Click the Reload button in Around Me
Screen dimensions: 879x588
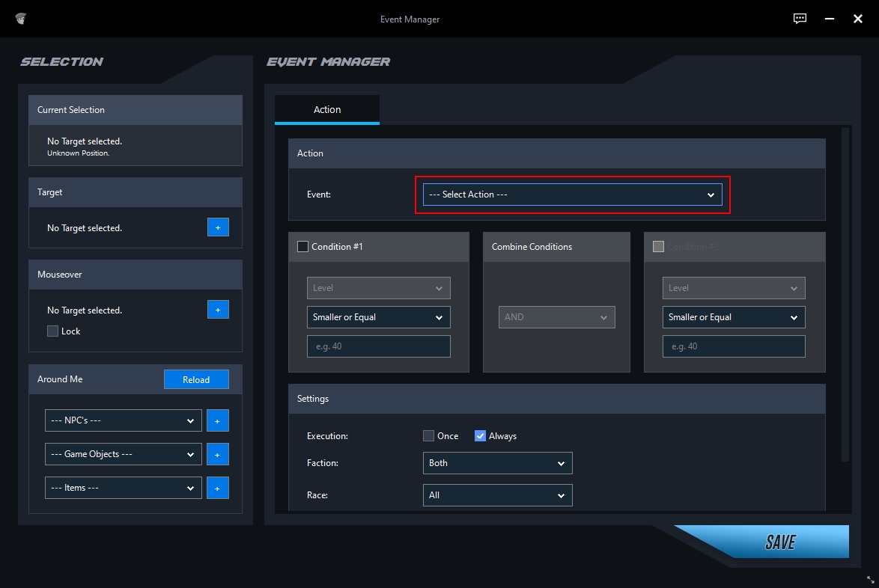pyautogui.click(x=196, y=379)
